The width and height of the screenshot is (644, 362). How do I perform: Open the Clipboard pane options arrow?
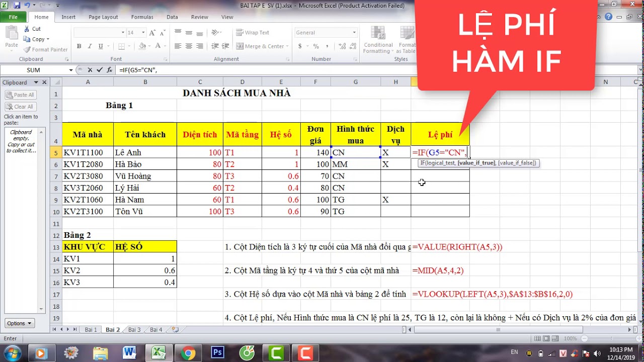36,82
